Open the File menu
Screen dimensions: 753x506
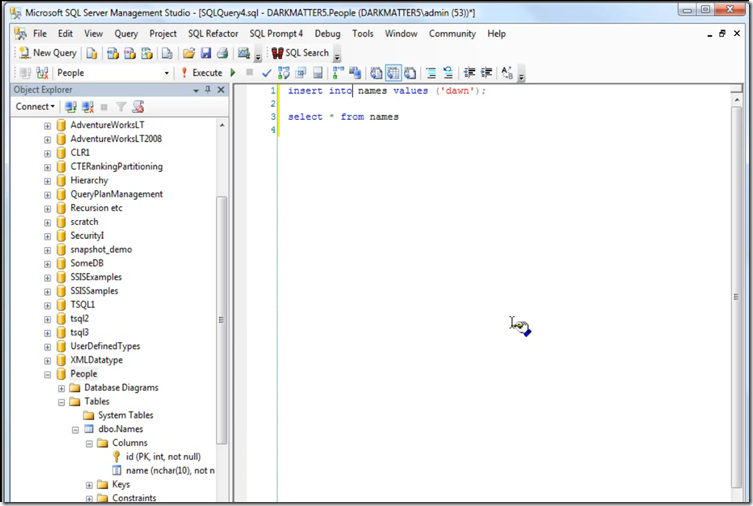click(x=40, y=34)
